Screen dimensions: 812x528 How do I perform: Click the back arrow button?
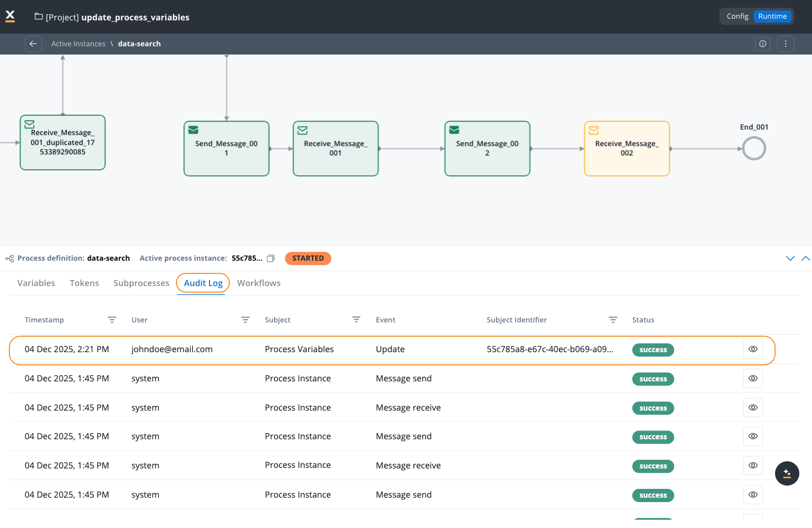pos(33,44)
